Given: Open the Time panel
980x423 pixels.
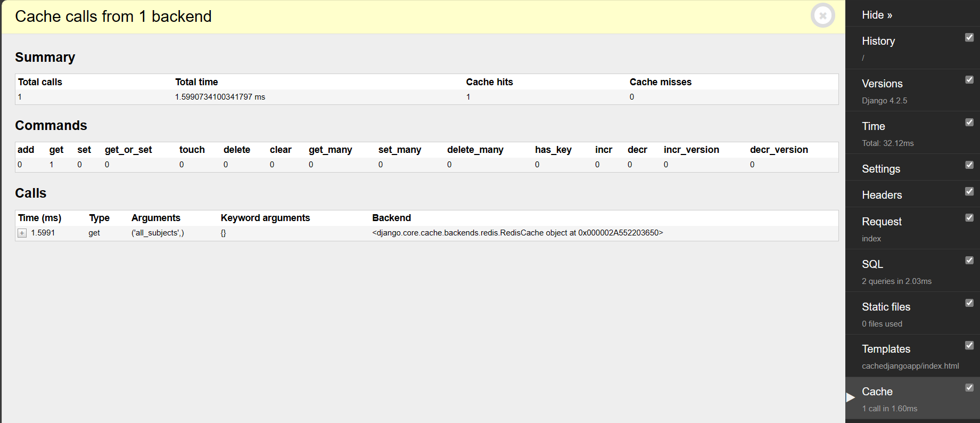Looking at the screenshot, I should click(x=874, y=126).
